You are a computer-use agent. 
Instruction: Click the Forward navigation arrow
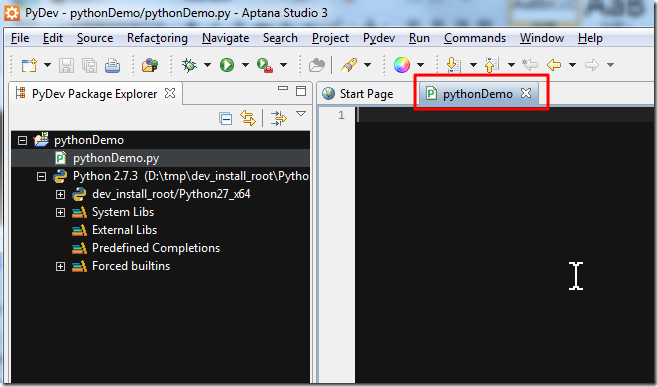(592, 65)
